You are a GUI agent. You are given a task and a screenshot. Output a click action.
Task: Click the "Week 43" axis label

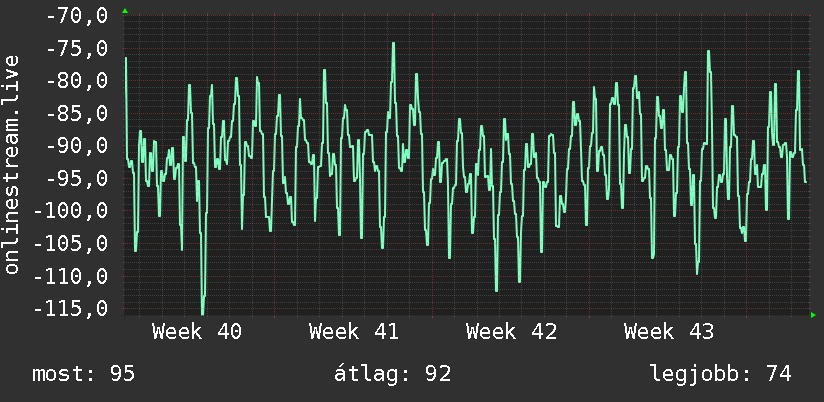click(669, 332)
